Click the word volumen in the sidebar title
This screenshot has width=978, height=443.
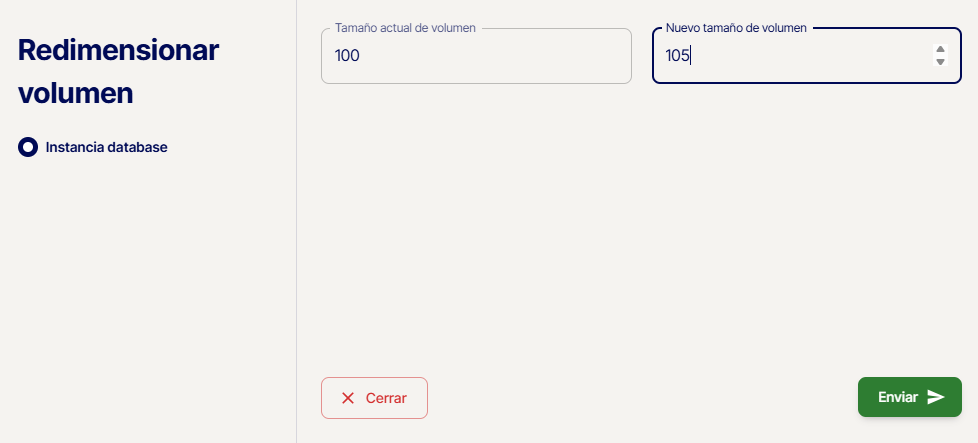pos(76,93)
